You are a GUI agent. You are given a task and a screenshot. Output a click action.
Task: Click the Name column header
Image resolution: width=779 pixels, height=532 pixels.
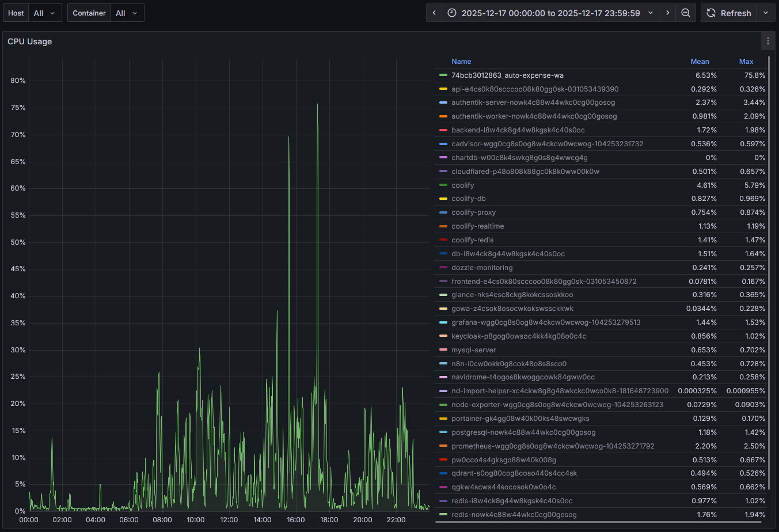pos(461,61)
